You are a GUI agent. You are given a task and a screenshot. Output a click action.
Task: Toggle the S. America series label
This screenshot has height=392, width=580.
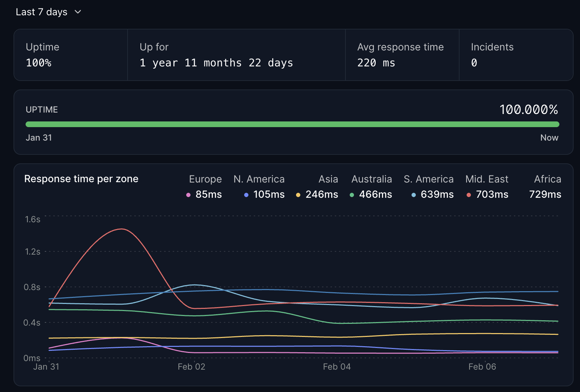tap(429, 179)
